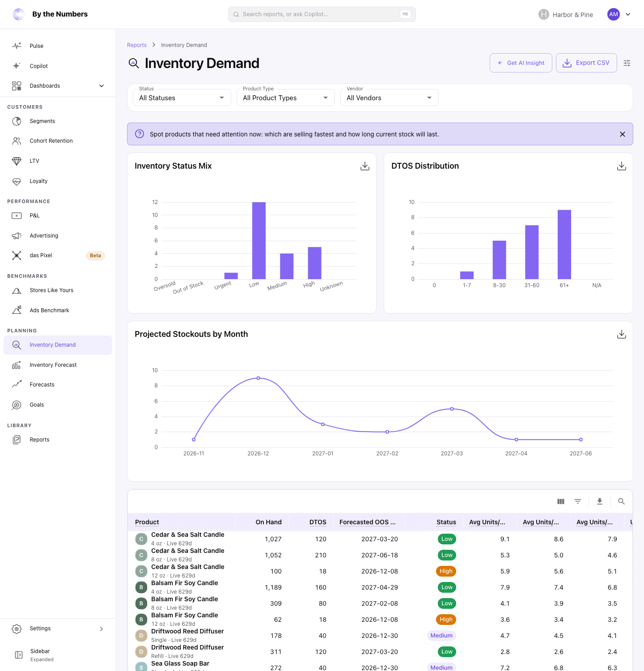Click the Ads Benchmark icon

pos(17,310)
